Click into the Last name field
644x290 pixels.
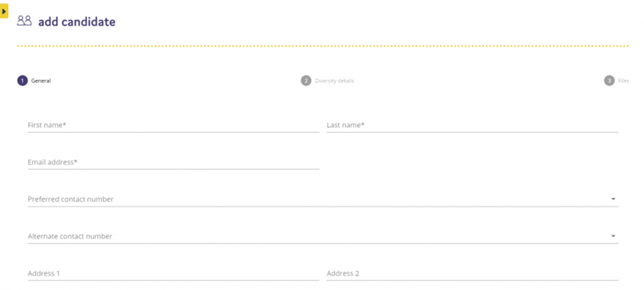[472, 125]
